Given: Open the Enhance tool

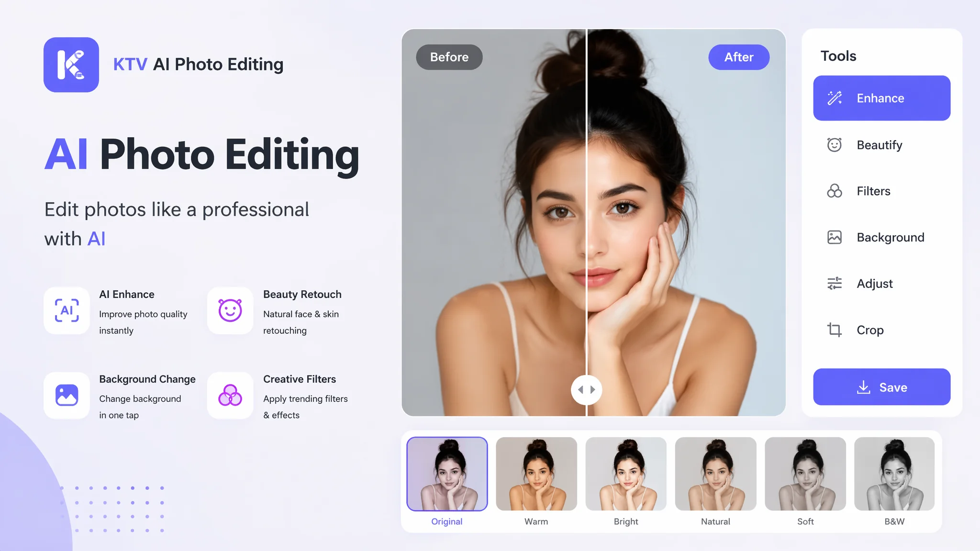Looking at the screenshot, I should [882, 98].
